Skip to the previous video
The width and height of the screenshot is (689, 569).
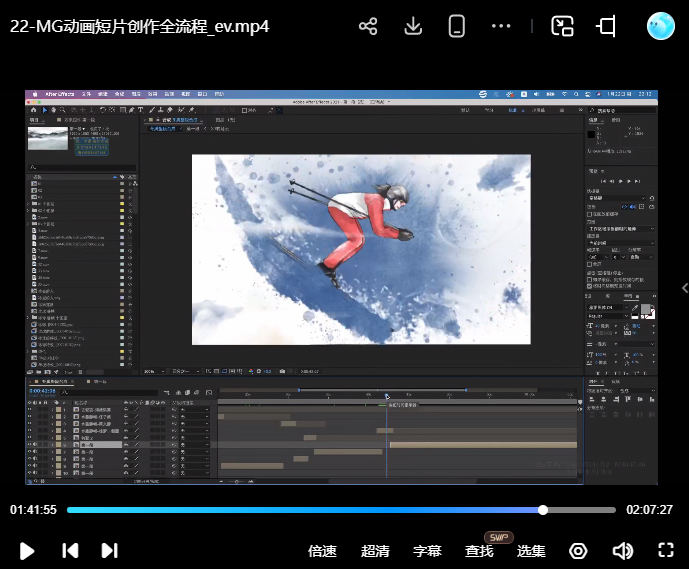click(x=70, y=551)
